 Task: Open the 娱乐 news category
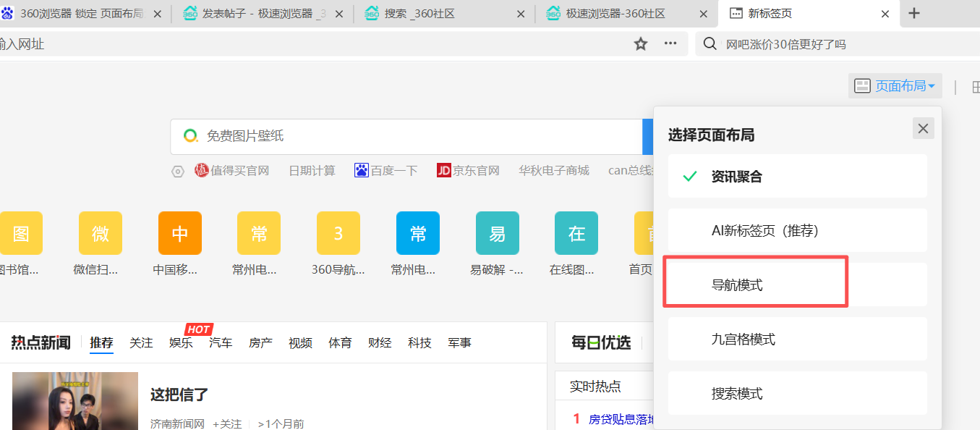click(181, 342)
